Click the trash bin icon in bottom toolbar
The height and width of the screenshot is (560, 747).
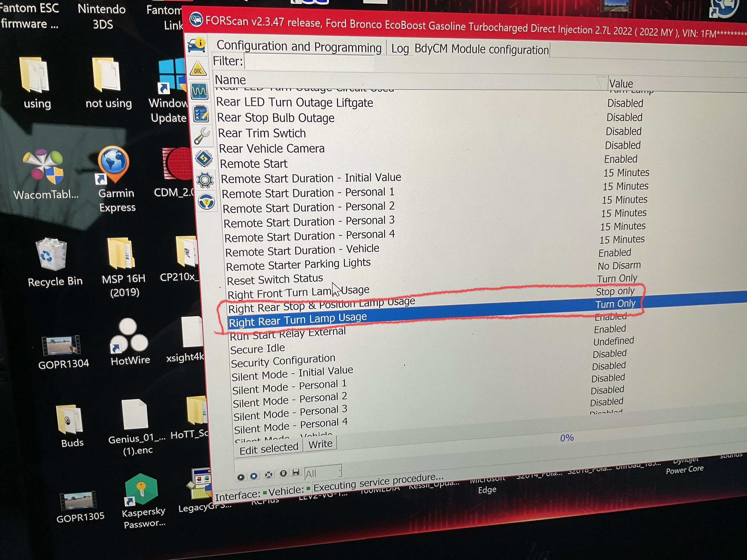283,473
